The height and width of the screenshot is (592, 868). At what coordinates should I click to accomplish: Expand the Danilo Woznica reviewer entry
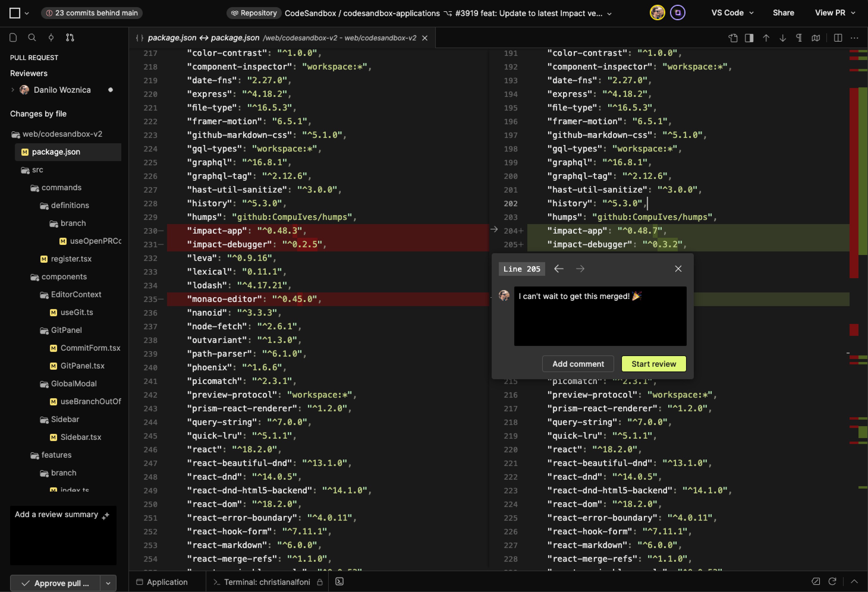click(x=13, y=90)
